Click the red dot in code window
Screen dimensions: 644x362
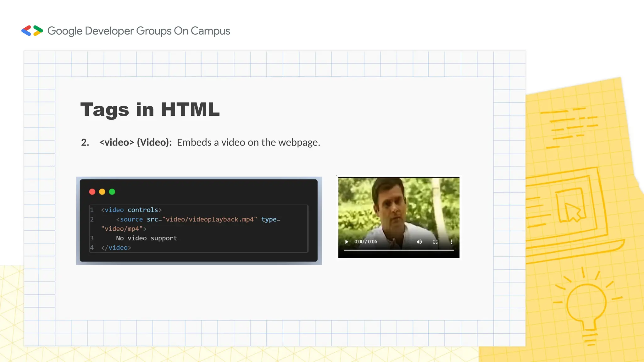click(92, 192)
